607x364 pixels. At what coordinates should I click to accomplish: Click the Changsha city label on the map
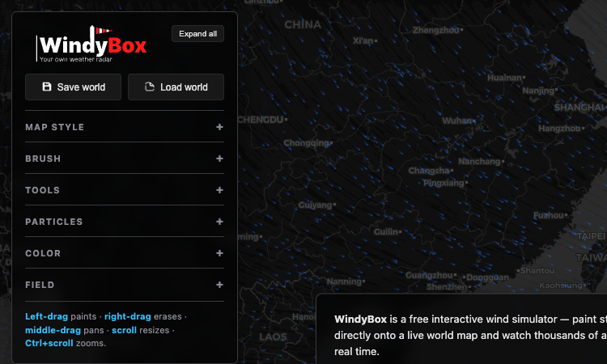(429, 171)
